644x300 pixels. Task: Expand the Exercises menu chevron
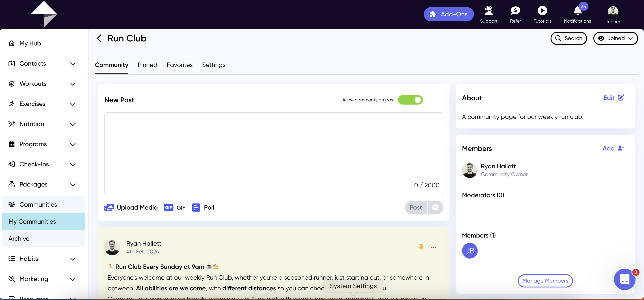[x=73, y=104]
